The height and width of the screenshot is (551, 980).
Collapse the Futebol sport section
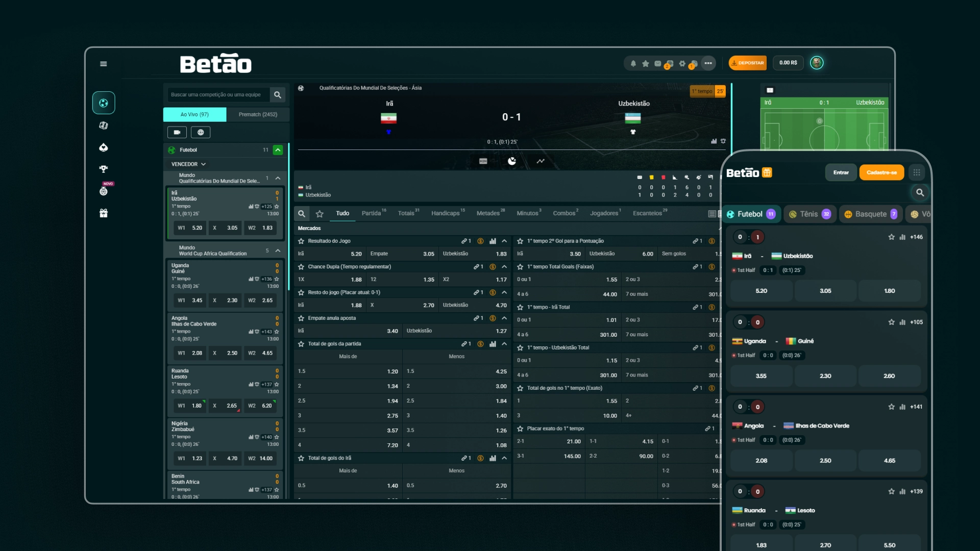278,150
